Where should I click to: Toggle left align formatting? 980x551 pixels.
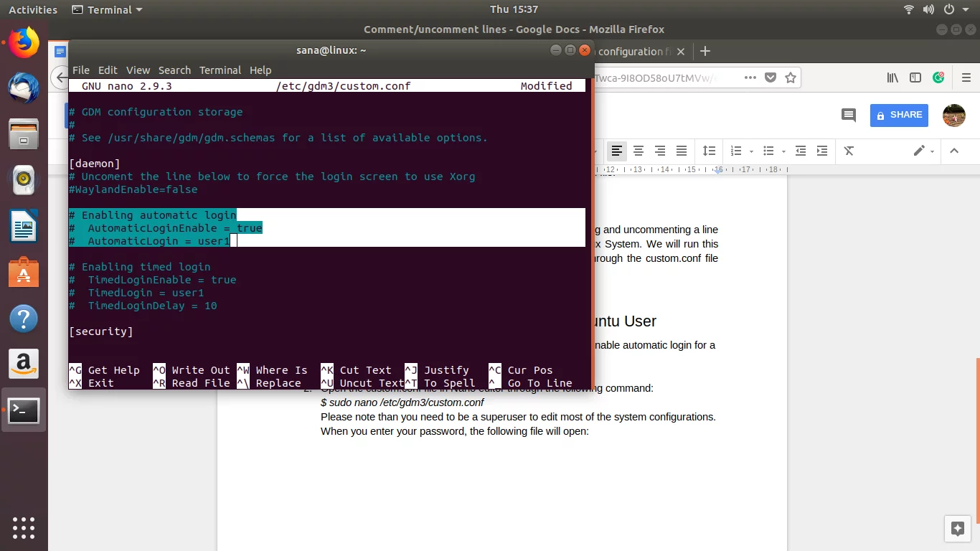coord(616,151)
